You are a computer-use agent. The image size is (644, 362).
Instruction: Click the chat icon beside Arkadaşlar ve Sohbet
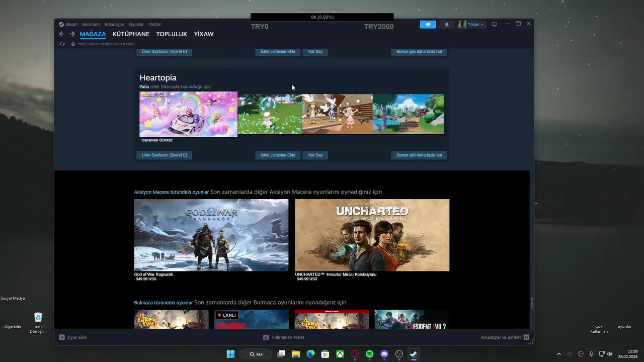click(x=526, y=337)
